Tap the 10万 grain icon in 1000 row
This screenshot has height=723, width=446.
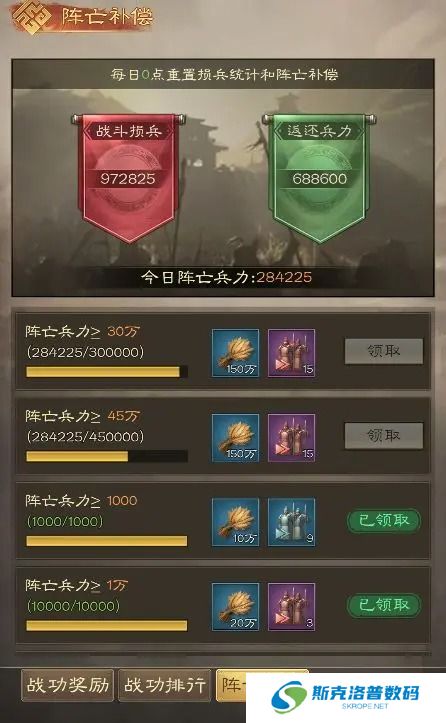click(x=235, y=522)
